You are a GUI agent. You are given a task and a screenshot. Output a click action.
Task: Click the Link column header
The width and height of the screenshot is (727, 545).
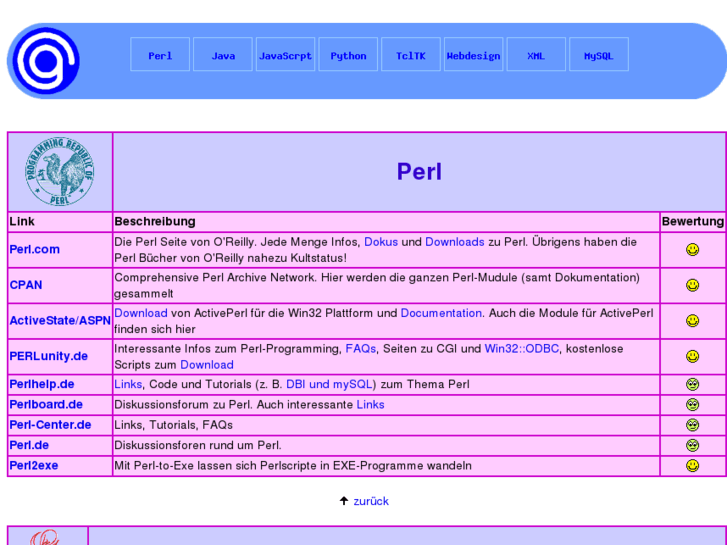click(x=22, y=222)
